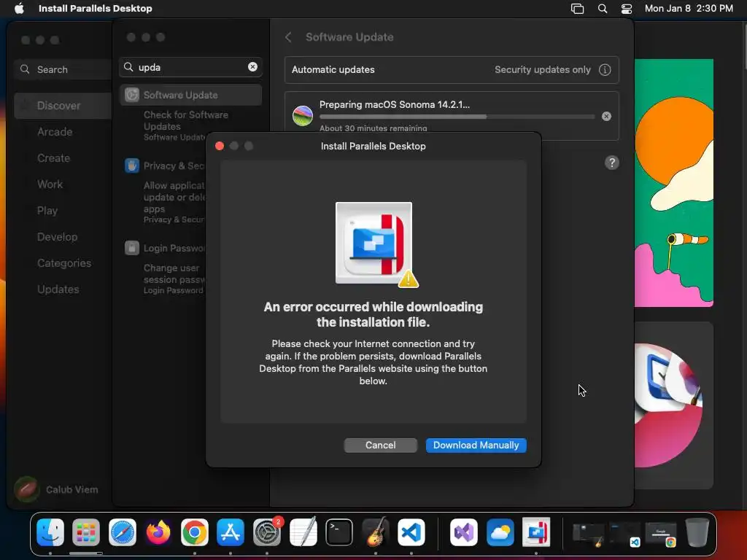747x560 pixels.
Task: Open App Store from the dock
Action: pos(231,532)
